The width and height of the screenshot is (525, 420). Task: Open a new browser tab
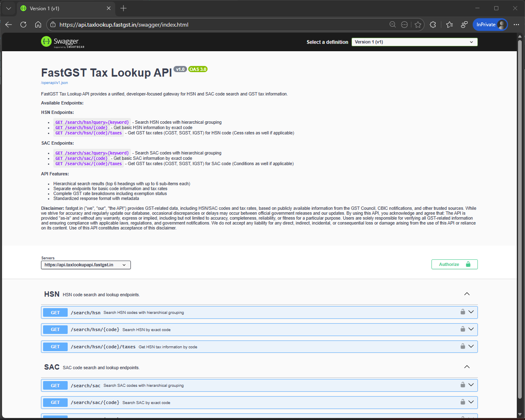[x=123, y=8]
